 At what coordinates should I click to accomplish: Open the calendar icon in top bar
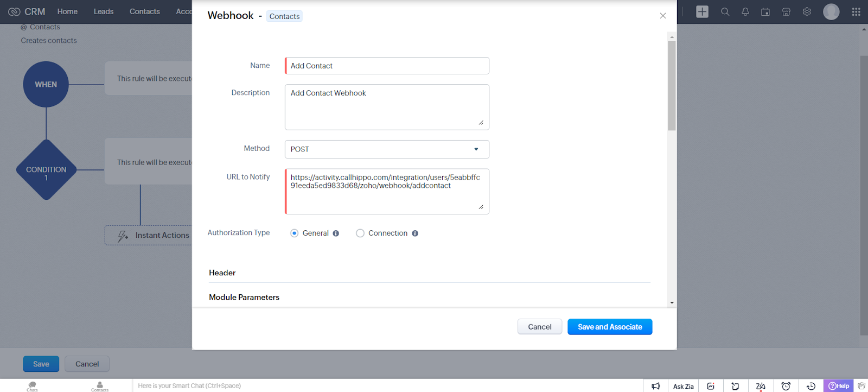(x=765, y=11)
